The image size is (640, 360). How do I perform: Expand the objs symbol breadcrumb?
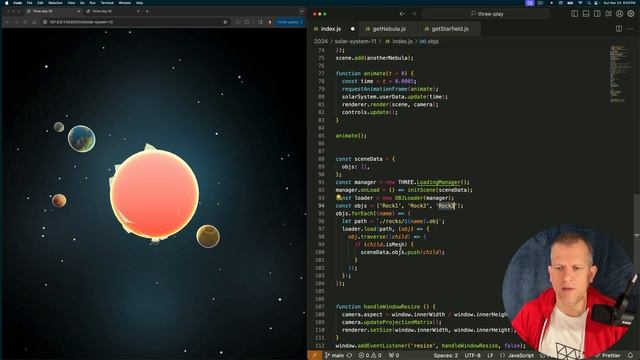point(429,41)
